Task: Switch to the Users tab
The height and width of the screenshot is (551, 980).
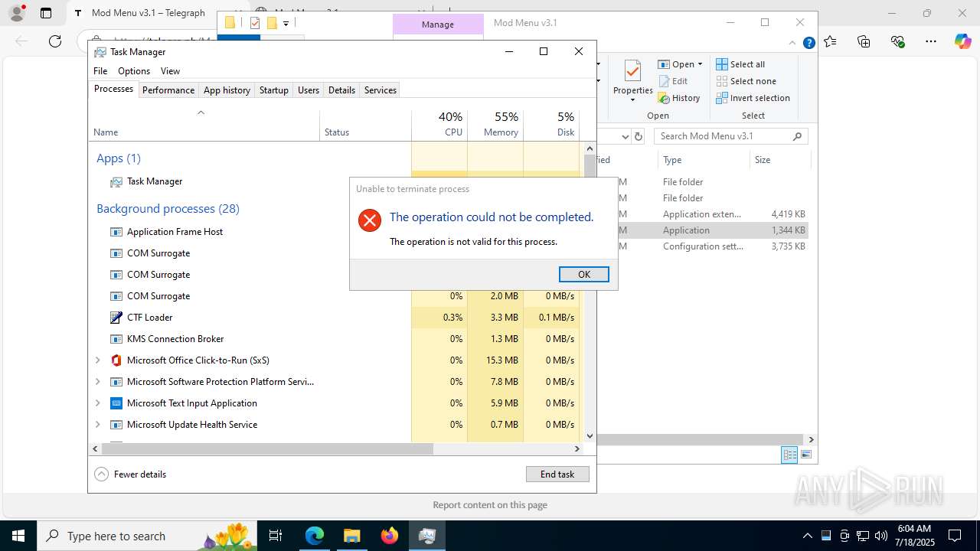Action: click(x=309, y=90)
